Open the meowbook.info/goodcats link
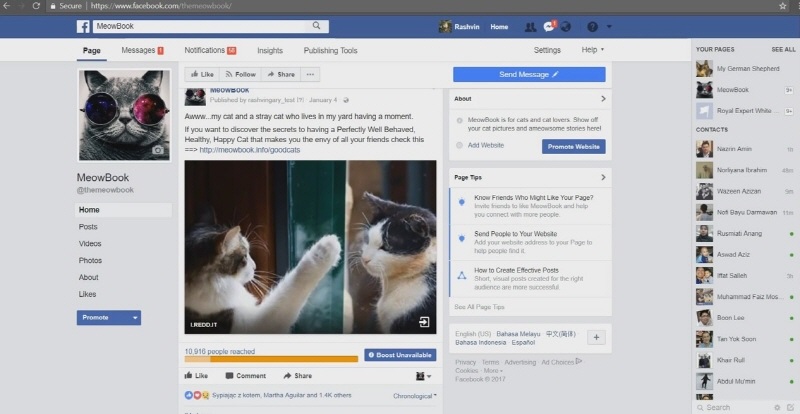Image resolution: width=800 pixels, height=414 pixels. 249,150
